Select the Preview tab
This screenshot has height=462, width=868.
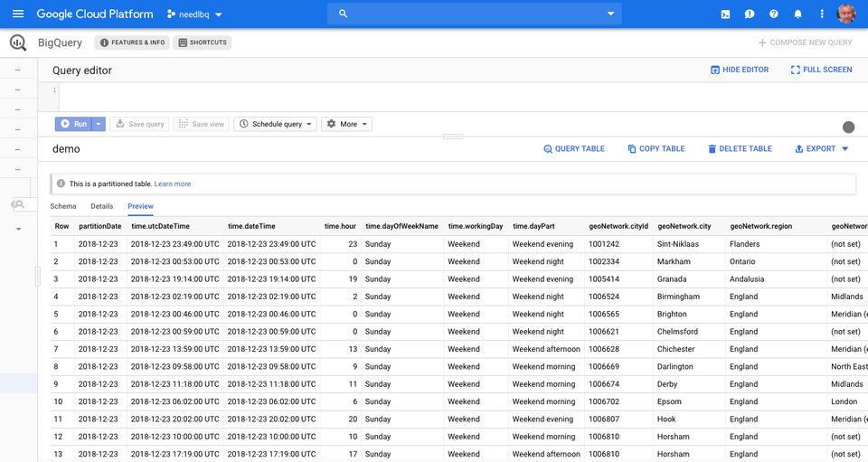point(141,206)
